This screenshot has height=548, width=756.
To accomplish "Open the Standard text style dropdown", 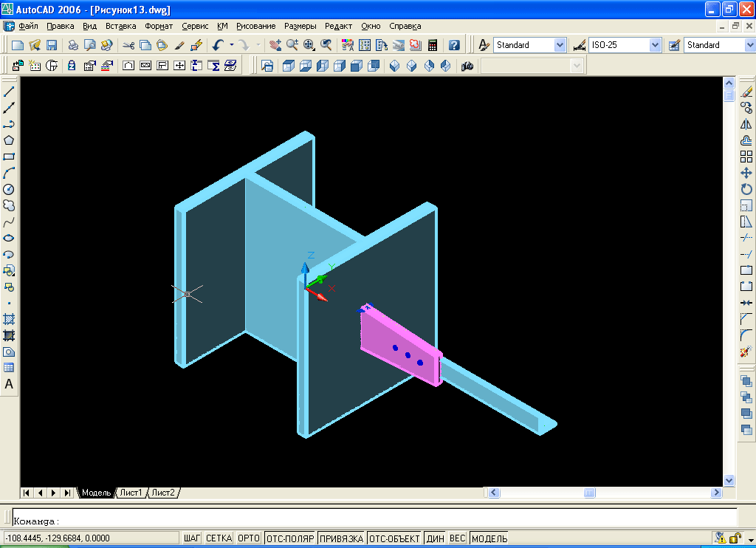I will click(559, 45).
